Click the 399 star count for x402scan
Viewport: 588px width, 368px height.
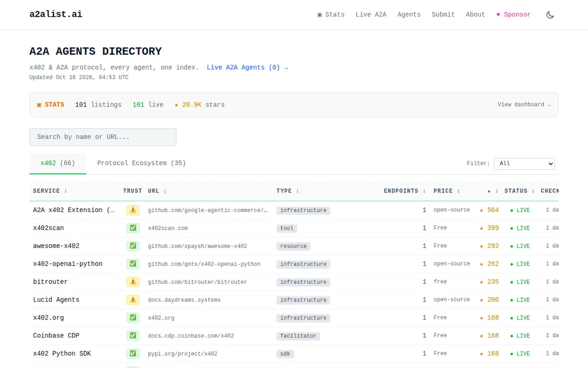coord(489,228)
